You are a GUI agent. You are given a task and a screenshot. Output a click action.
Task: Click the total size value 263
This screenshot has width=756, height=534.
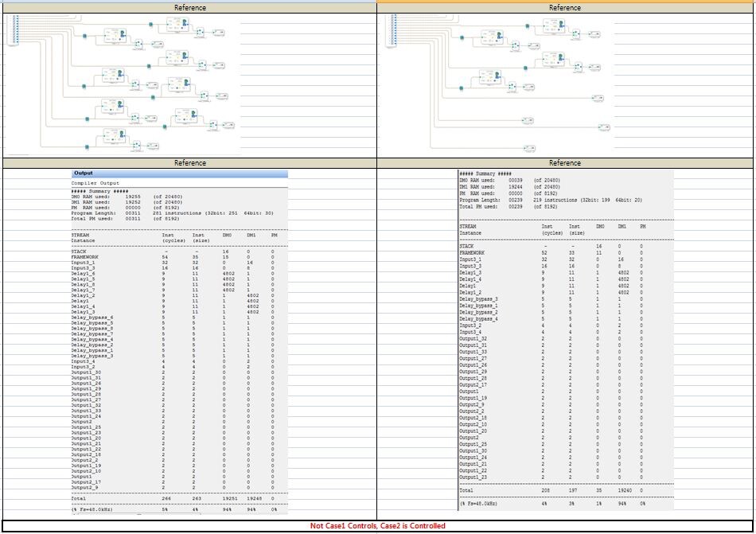point(197,499)
